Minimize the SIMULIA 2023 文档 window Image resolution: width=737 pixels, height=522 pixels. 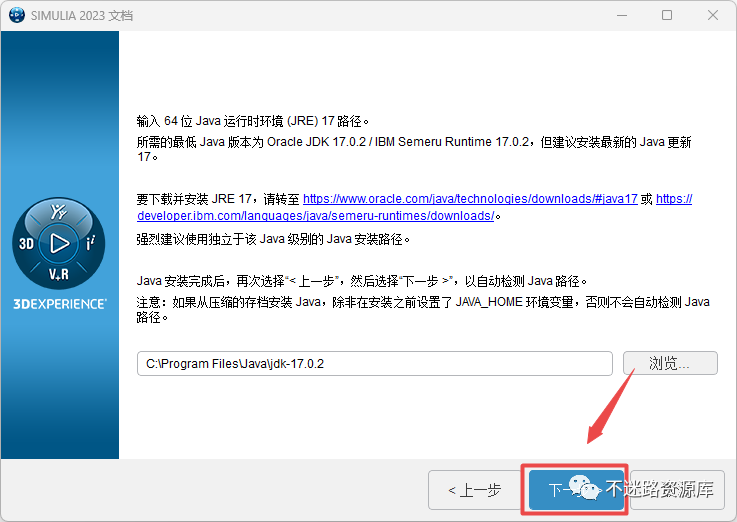point(622,15)
